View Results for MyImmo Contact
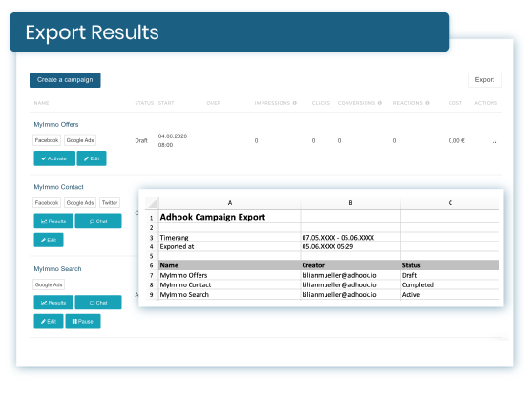 53,221
